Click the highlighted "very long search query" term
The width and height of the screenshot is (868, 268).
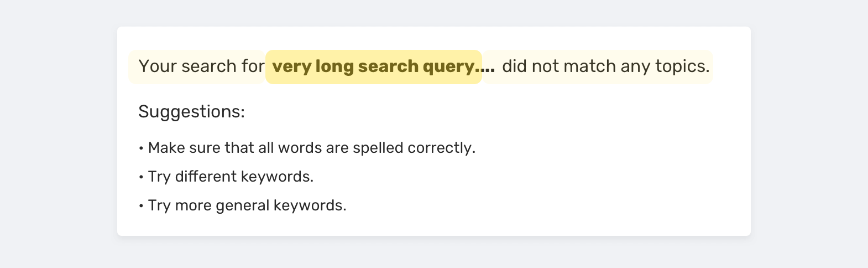click(374, 66)
